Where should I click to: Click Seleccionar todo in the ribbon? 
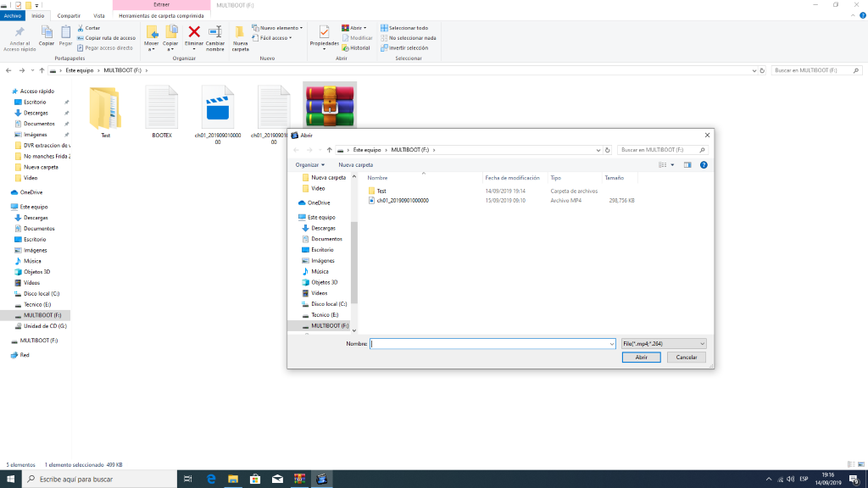click(x=408, y=28)
